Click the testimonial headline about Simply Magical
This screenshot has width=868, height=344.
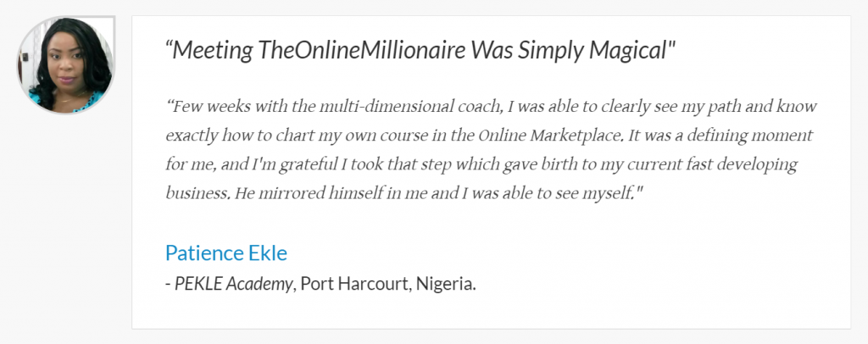(x=420, y=50)
